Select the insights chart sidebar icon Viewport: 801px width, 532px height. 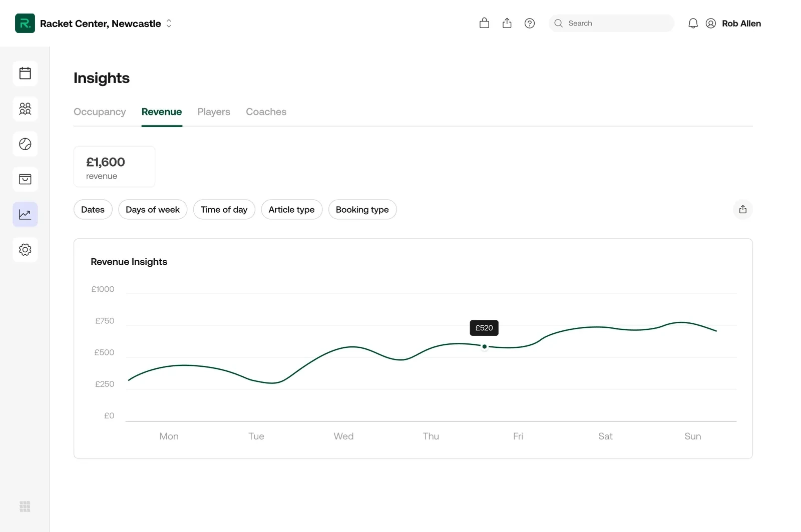click(25, 214)
